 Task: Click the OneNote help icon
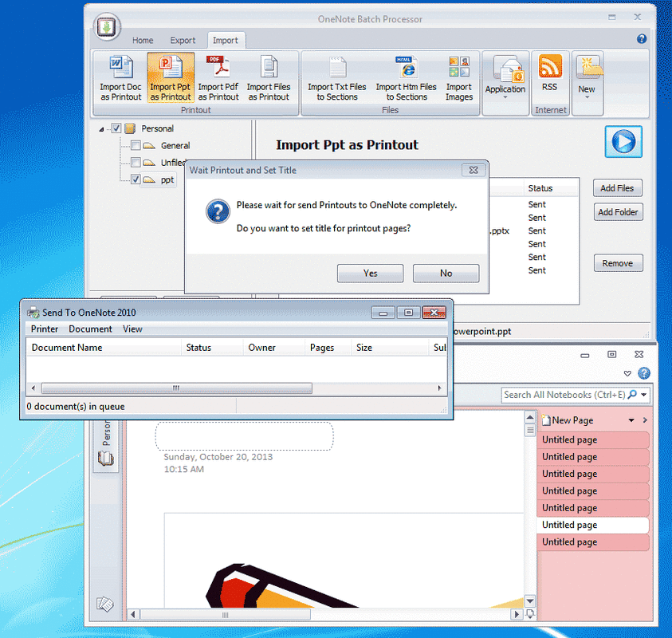[644, 373]
